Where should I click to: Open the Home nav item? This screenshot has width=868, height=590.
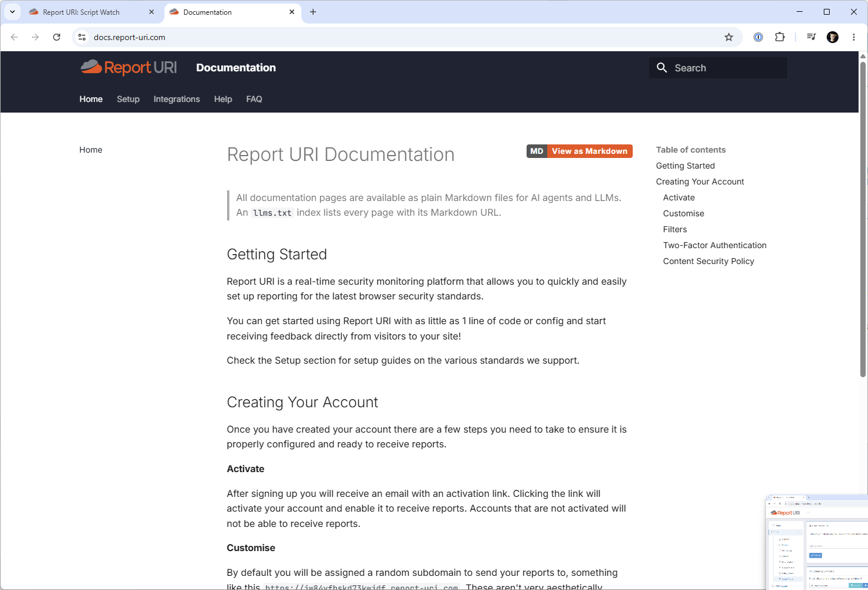[x=91, y=99]
